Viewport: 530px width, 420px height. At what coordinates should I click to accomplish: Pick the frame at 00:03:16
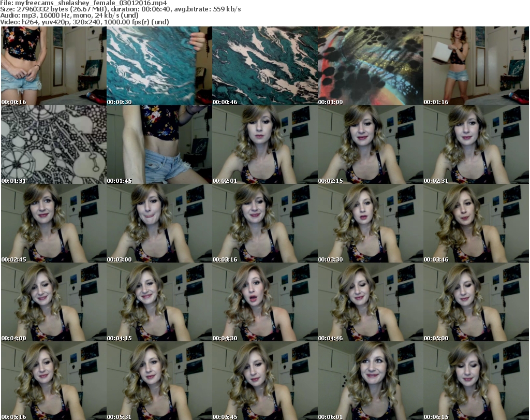tap(264, 224)
